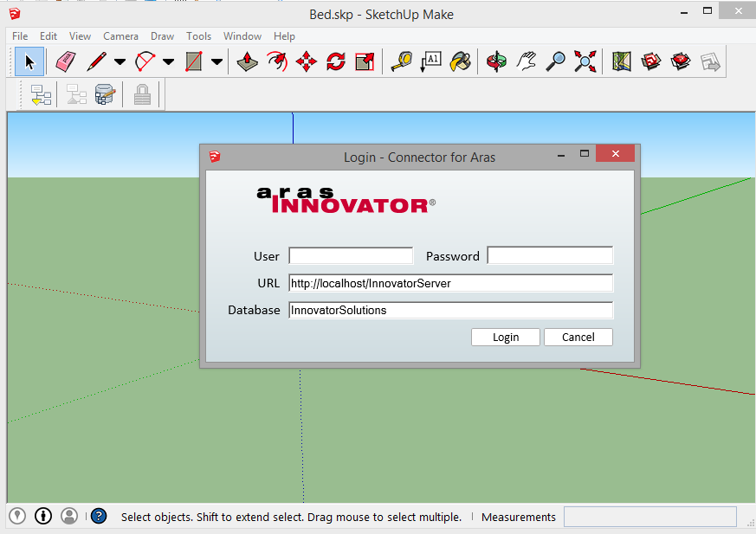Activate the Move tool
756x534 pixels.
click(307, 61)
